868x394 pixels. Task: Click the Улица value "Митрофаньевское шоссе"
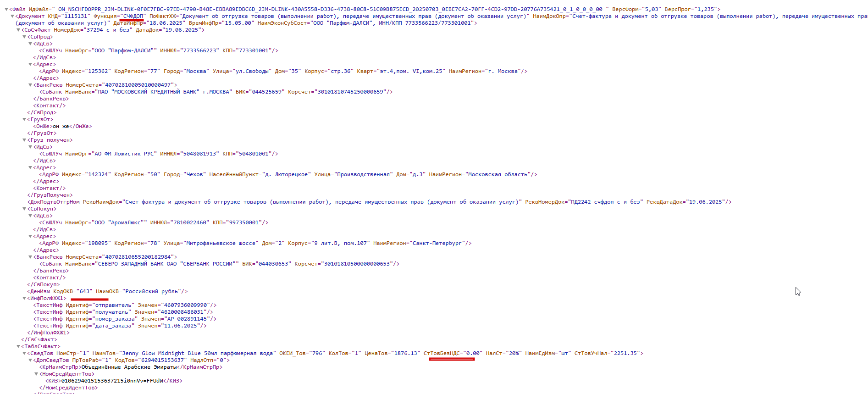pyautogui.click(x=221, y=243)
